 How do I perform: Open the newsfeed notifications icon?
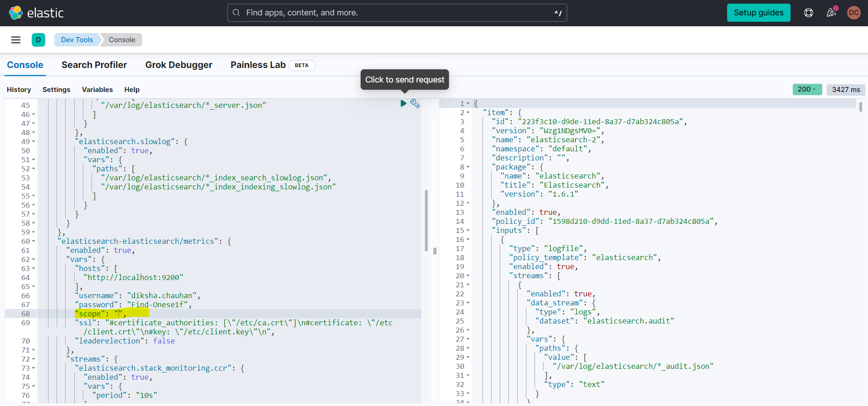(x=831, y=13)
